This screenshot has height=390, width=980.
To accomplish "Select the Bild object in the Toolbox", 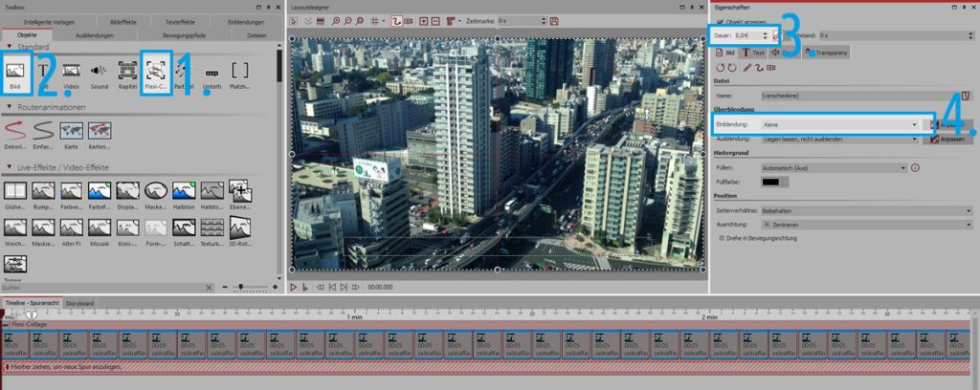I will [x=16, y=71].
